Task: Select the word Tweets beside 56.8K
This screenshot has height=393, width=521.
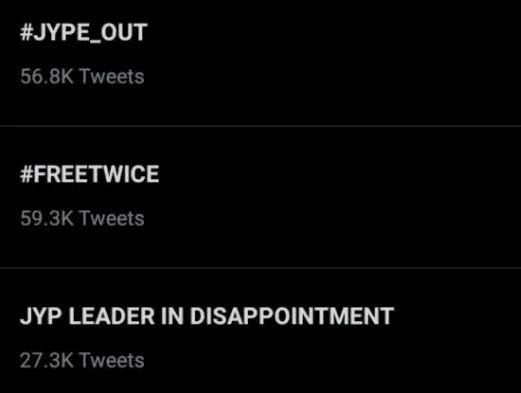Action: point(112,76)
